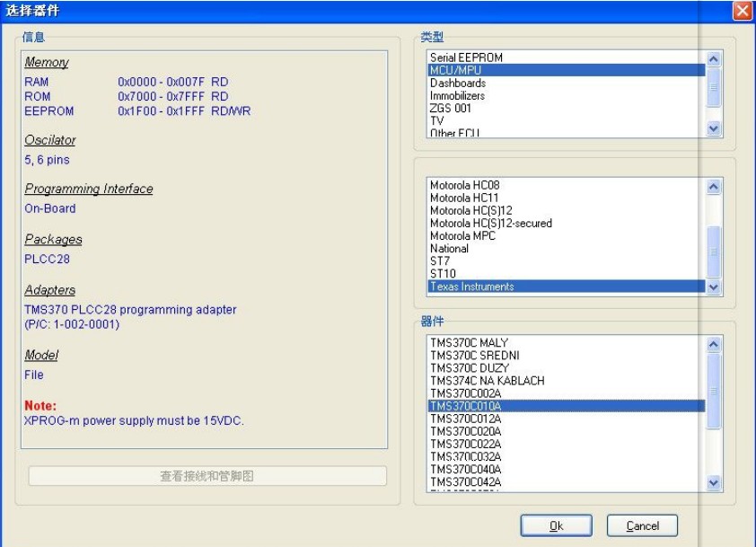This screenshot has width=756, height=547.
Task: Confirm selection with the Ok button
Action: click(x=556, y=525)
